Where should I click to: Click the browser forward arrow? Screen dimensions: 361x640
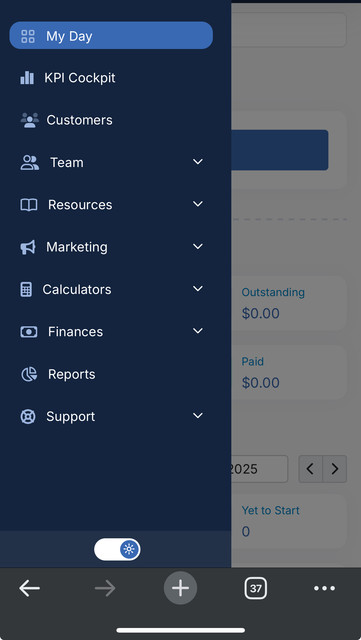[105, 588]
